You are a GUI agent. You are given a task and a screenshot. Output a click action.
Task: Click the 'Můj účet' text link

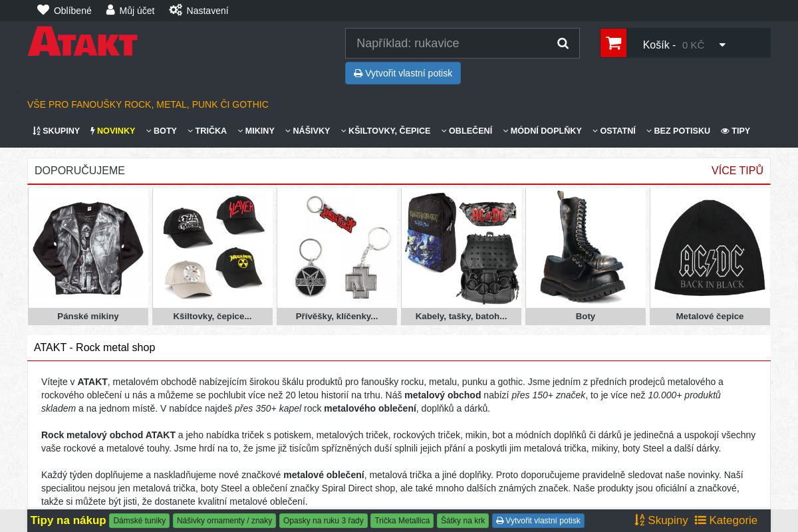[x=137, y=11]
